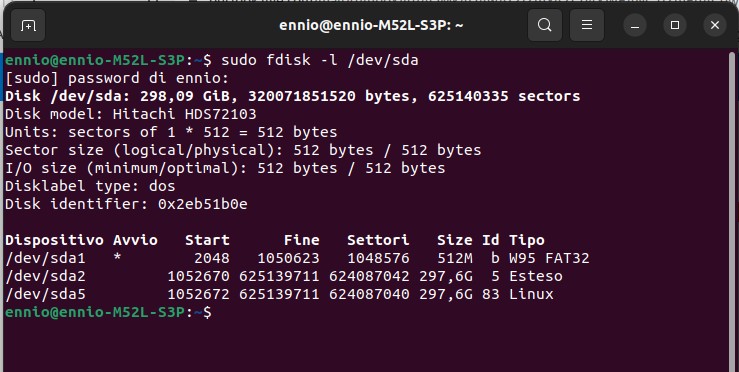Click the empty prompt at the bottom
This screenshot has height=372, width=739.
pyautogui.click(x=108, y=312)
